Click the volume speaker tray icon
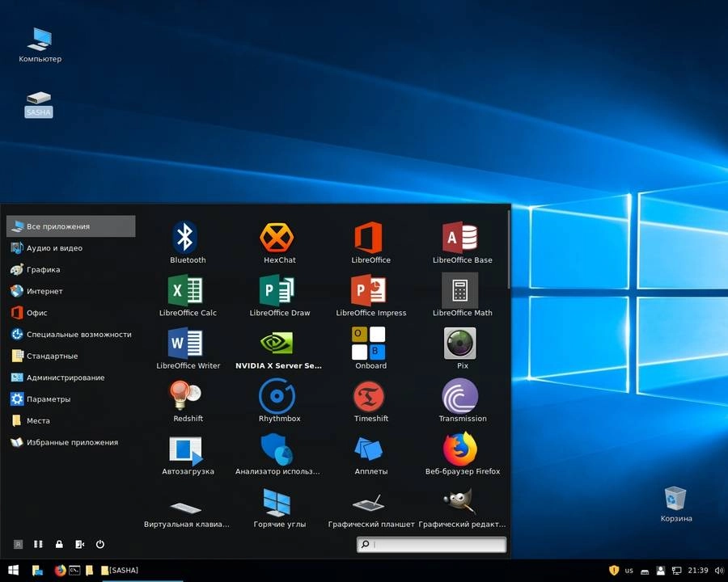Image resolution: width=728 pixels, height=582 pixels. click(x=719, y=571)
